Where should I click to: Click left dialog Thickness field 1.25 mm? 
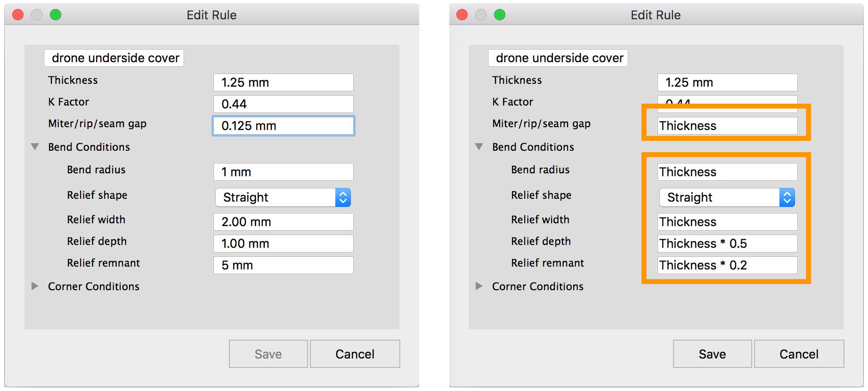(283, 82)
